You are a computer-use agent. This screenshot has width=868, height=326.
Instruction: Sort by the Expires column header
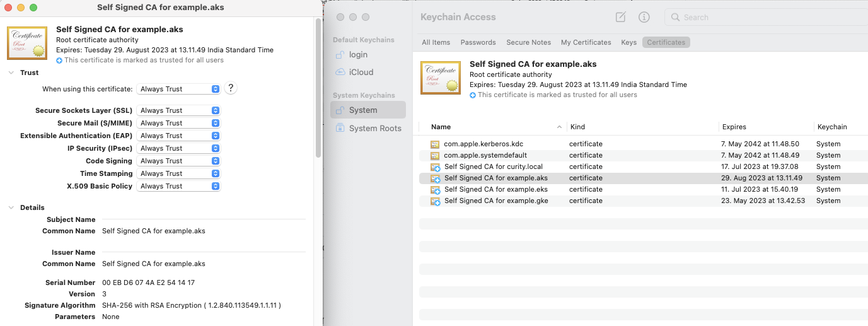tap(734, 127)
